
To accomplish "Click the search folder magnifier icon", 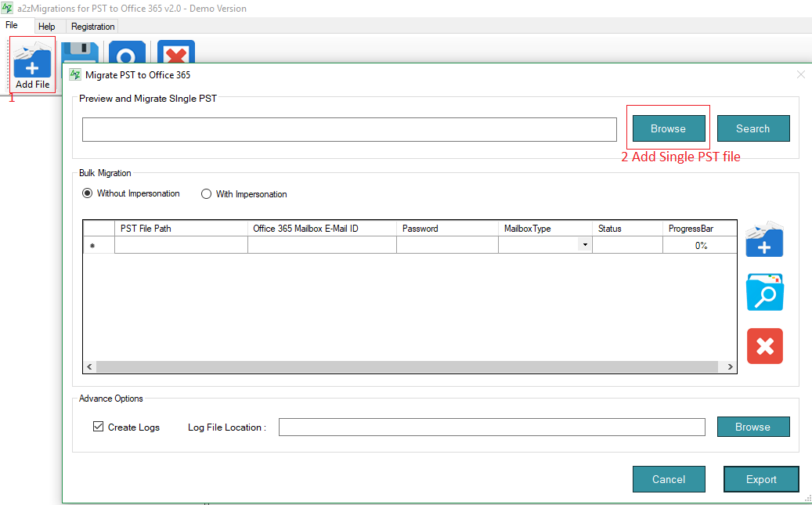I will tap(764, 292).
